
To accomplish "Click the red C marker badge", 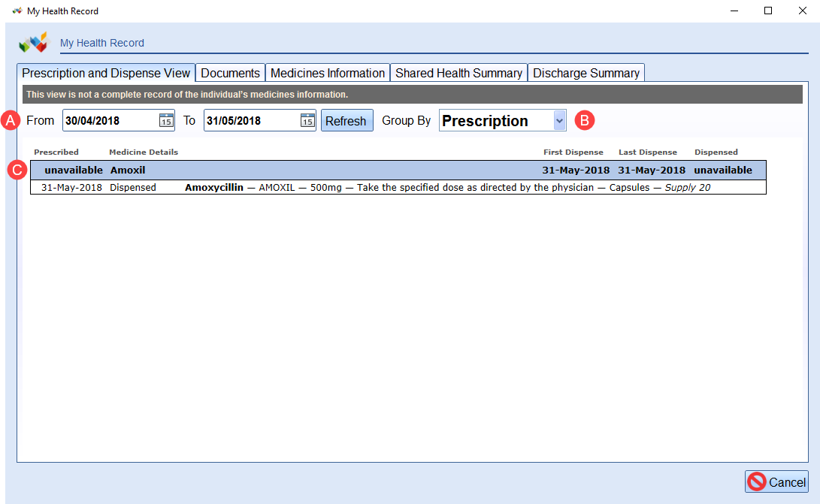I will point(17,170).
